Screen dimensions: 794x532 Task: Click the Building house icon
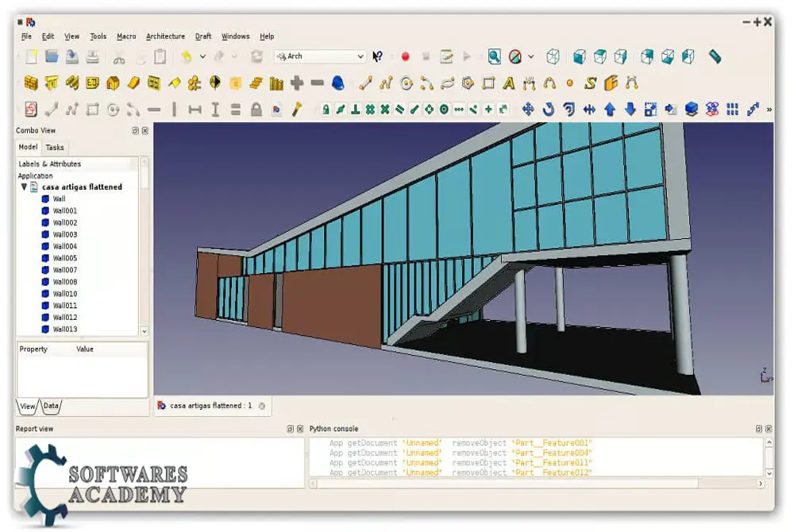coord(113,83)
